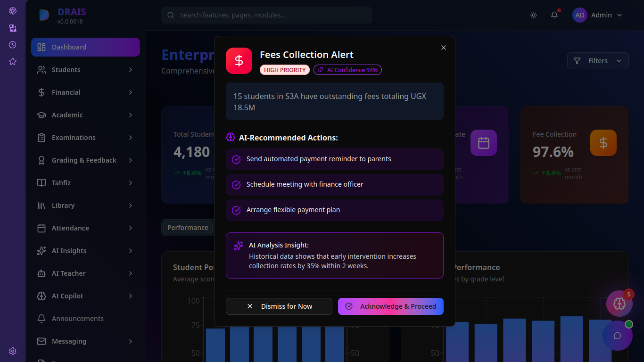Click the Library books icon
The image size is (644, 362).
tap(41, 206)
